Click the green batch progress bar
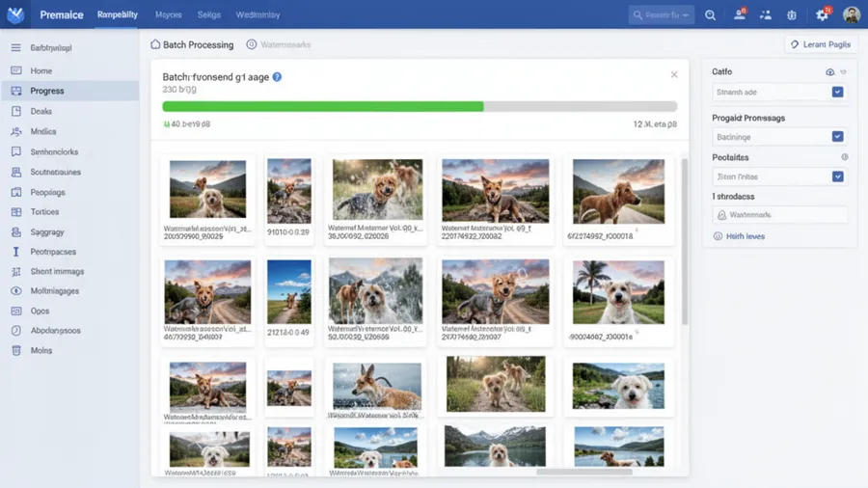Image resolution: width=868 pixels, height=488 pixels. tap(323, 106)
